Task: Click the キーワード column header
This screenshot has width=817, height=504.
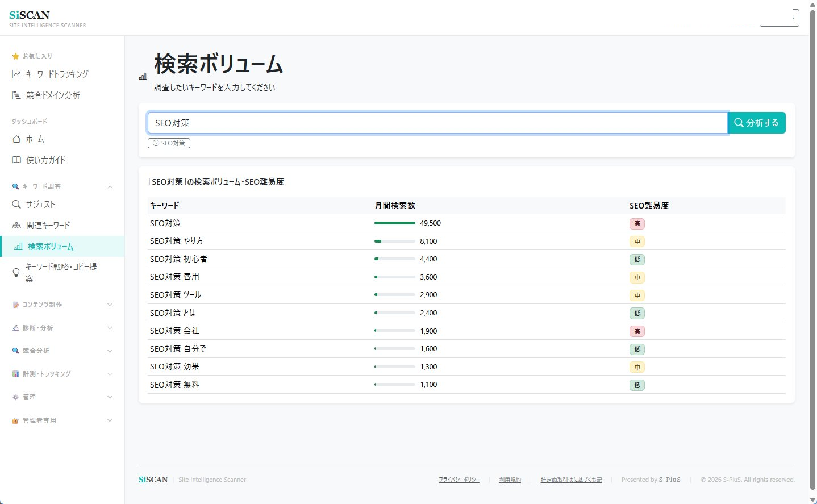Action: coord(165,206)
